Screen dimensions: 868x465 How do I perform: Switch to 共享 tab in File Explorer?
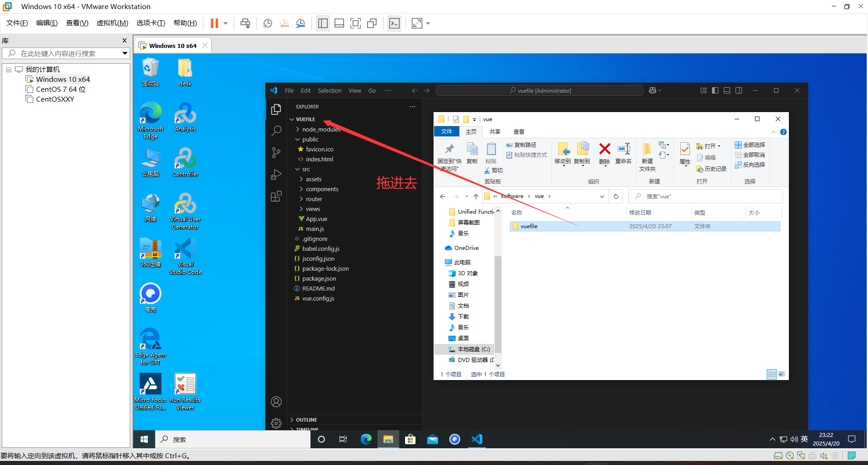(495, 132)
